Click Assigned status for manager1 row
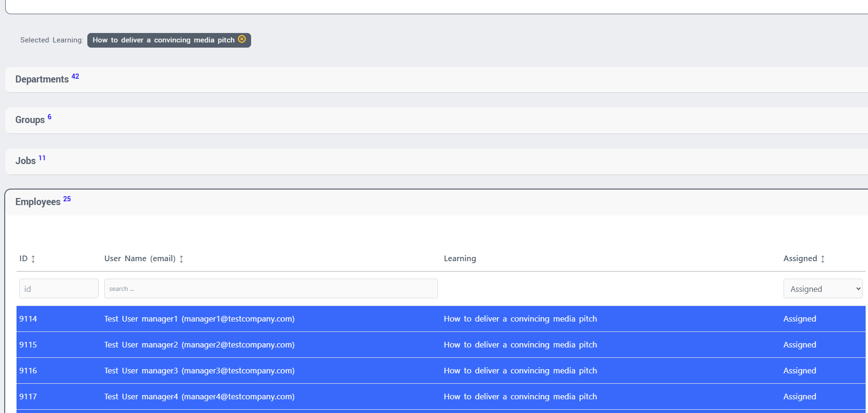The width and height of the screenshot is (868, 413). click(800, 319)
